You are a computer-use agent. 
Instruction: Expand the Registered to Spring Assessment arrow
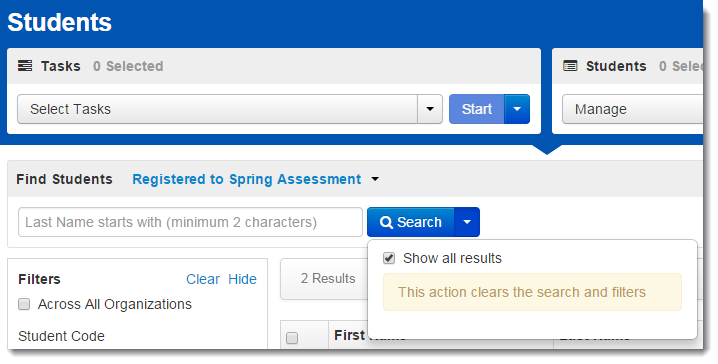tap(375, 179)
